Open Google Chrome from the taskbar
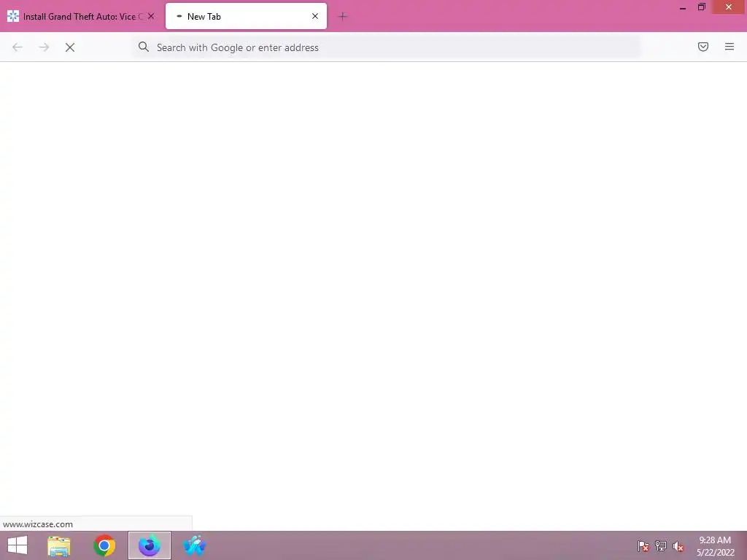This screenshot has height=560, width=747. [104, 545]
